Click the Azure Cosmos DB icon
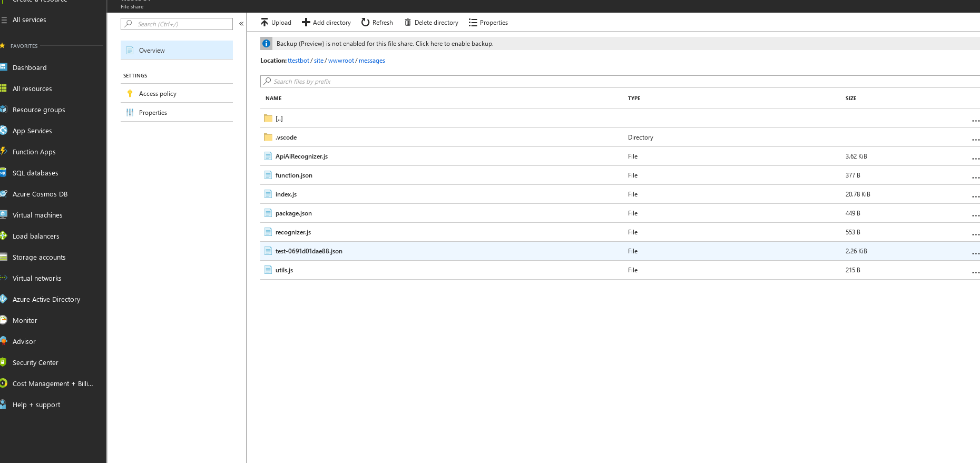The height and width of the screenshot is (463, 980). pyautogui.click(x=3, y=193)
